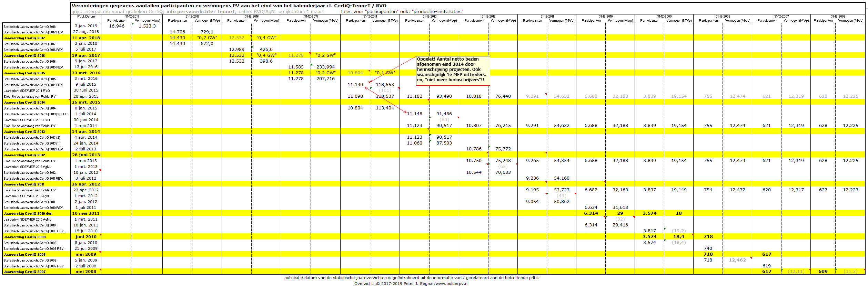Viewport: 868px width, 287px height.
Task: Click the bold grey 12,462 value
Action: [737, 260]
